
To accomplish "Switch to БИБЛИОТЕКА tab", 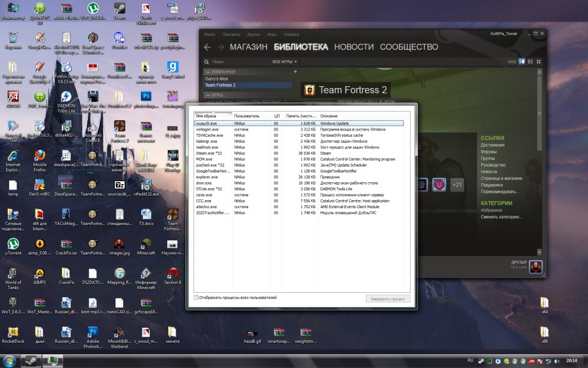I will pos(301,47).
